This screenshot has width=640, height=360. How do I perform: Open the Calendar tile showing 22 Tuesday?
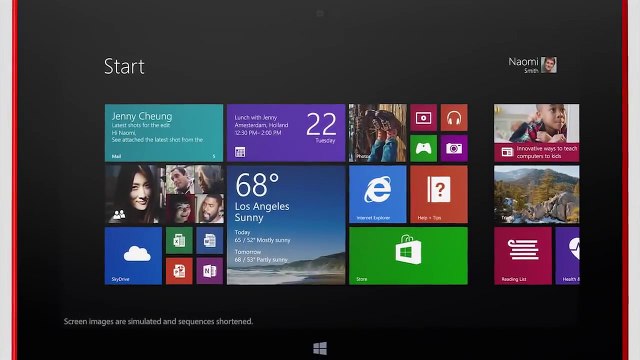point(286,133)
